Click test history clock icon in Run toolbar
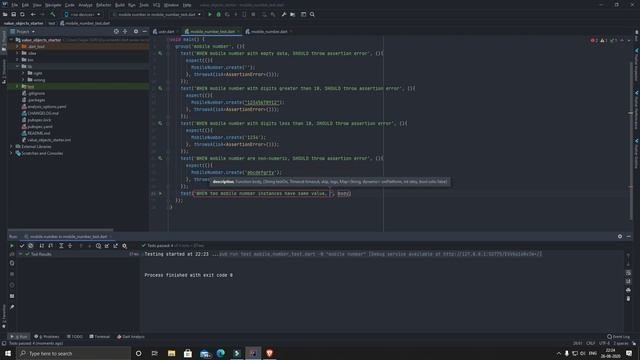Image resolution: width=640 pixels, height=360 pixels. point(98,246)
